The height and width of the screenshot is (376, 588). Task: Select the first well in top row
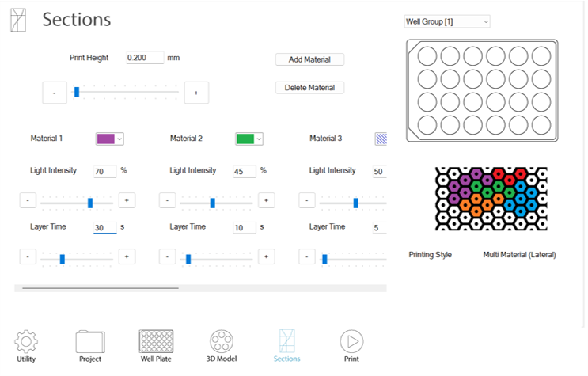pos(427,56)
